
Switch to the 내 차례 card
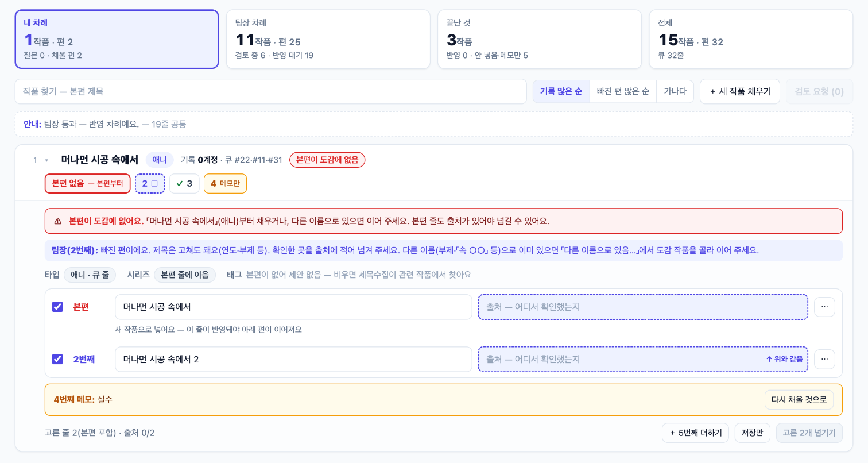coord(117,39)
